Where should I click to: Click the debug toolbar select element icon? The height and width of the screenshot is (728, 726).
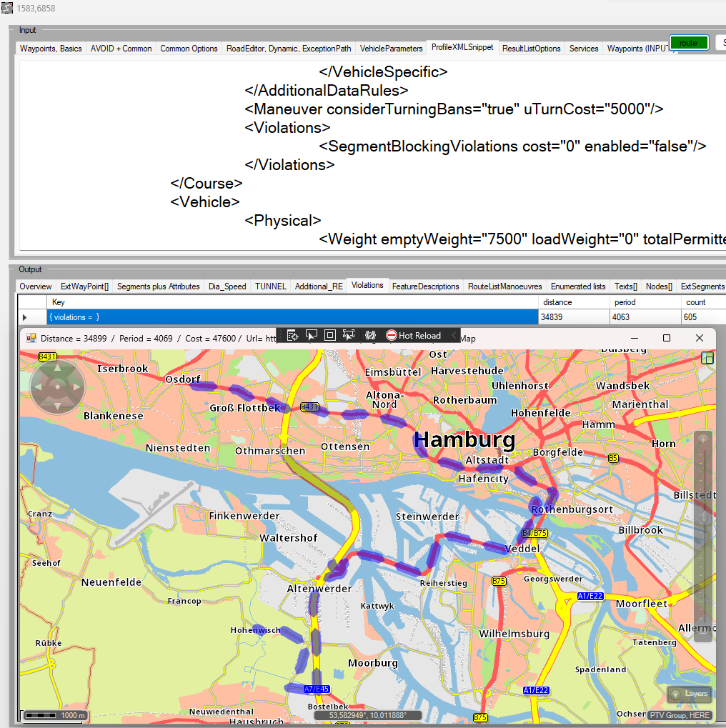tap(312, 335)
